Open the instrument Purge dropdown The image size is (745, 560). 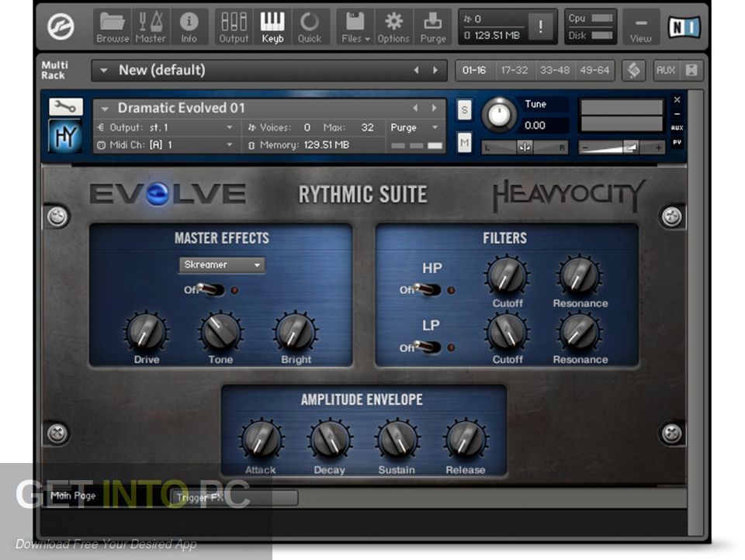(414, 128)
